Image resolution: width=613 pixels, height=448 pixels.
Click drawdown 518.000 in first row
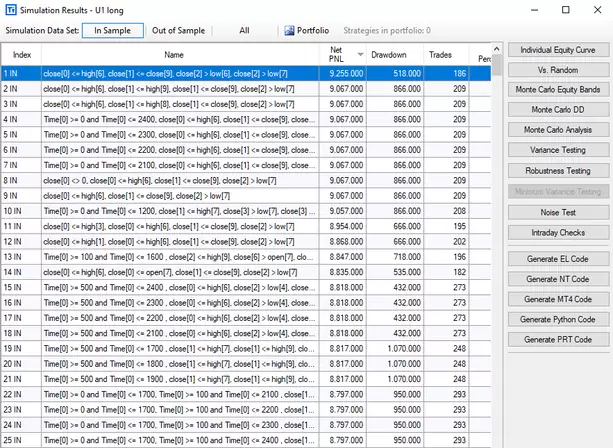[395, 73]
